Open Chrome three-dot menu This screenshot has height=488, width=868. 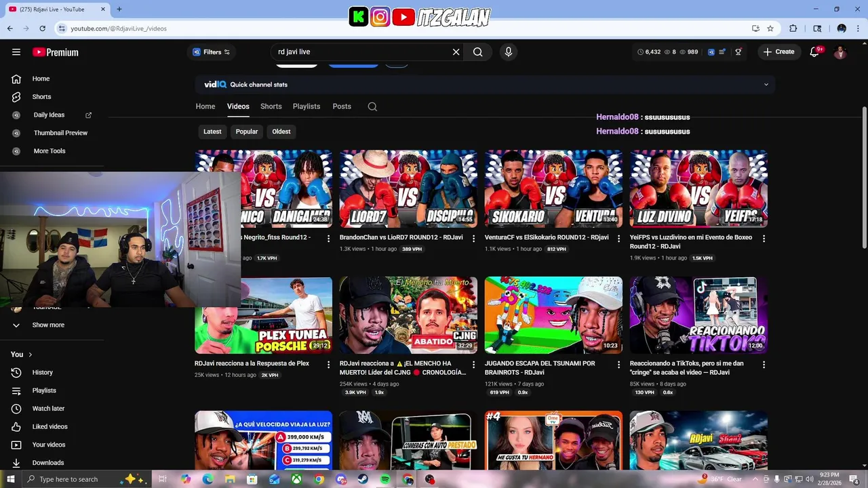pyautogui.click(x=859, y=28)
